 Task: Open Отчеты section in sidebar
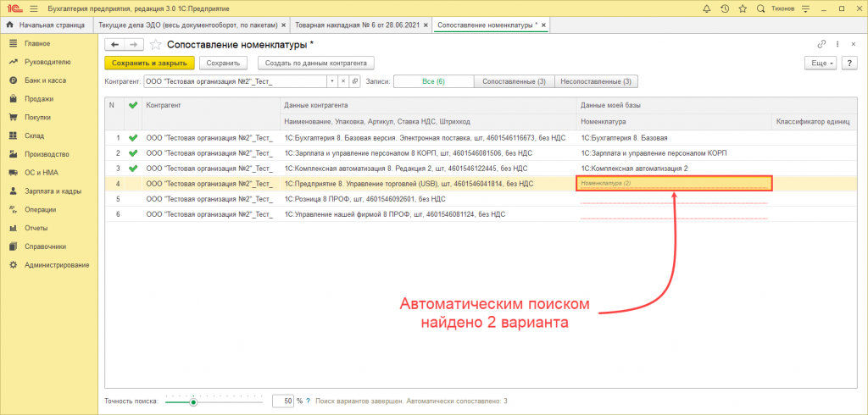36,228
